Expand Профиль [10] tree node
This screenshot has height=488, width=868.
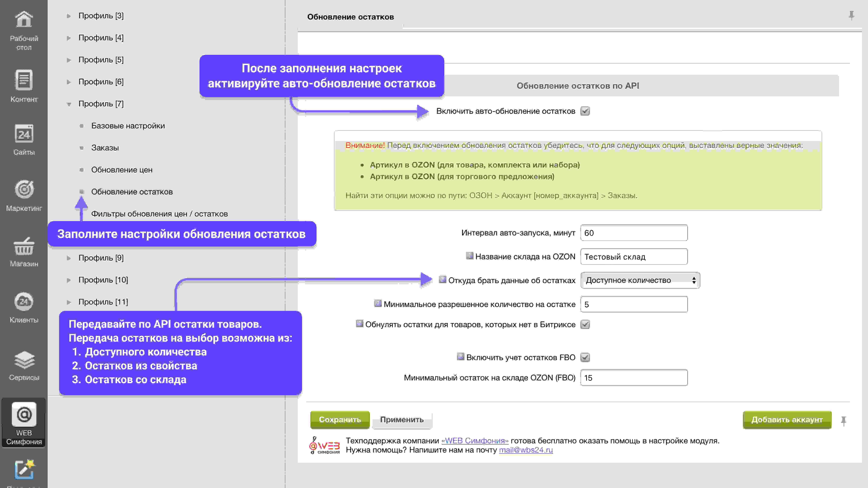point(69,280)
